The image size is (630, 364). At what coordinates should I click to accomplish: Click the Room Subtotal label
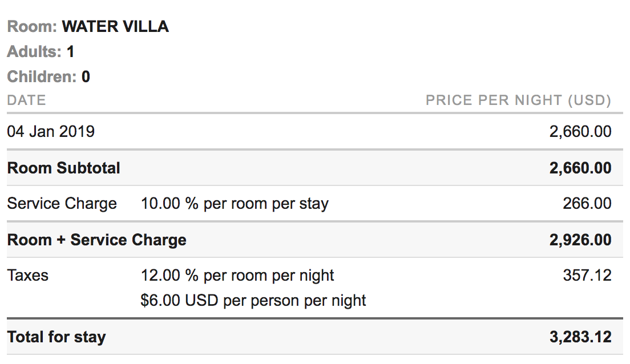point(63,168)
